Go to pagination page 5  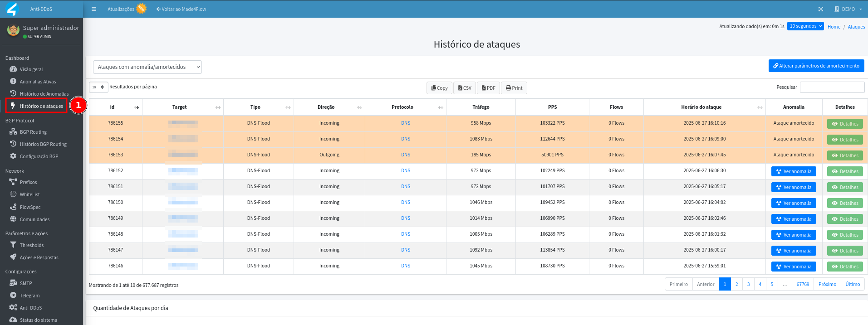772,284
